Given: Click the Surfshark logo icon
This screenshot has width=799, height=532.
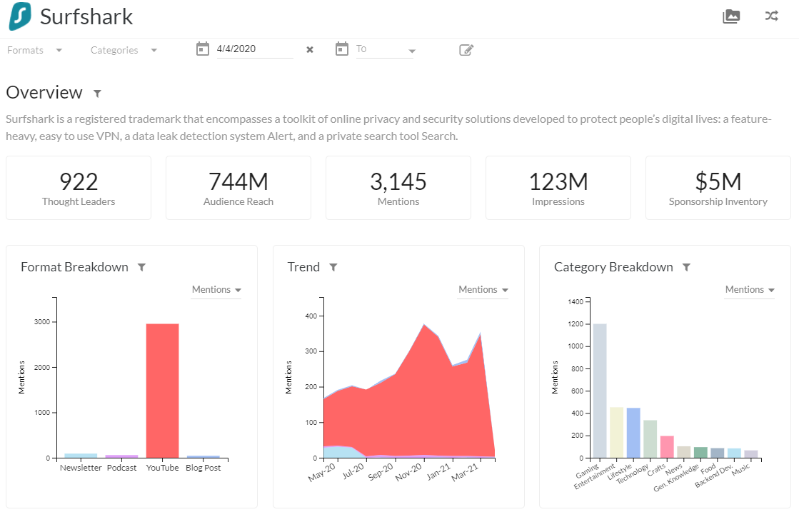Looking at the screenshot, I should click(x=20, y=16).
